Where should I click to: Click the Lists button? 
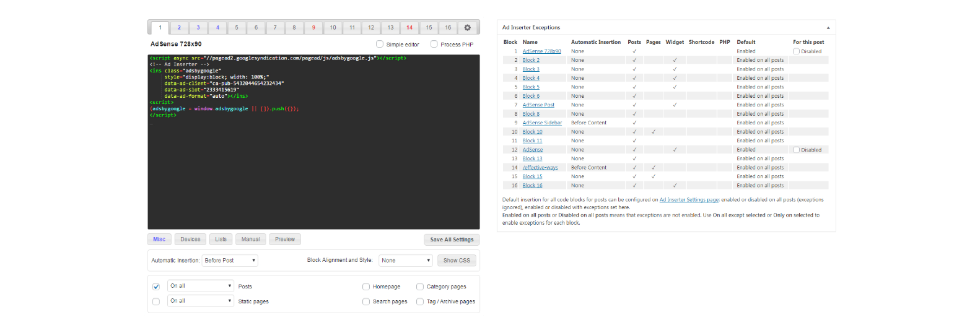[221, 239]
